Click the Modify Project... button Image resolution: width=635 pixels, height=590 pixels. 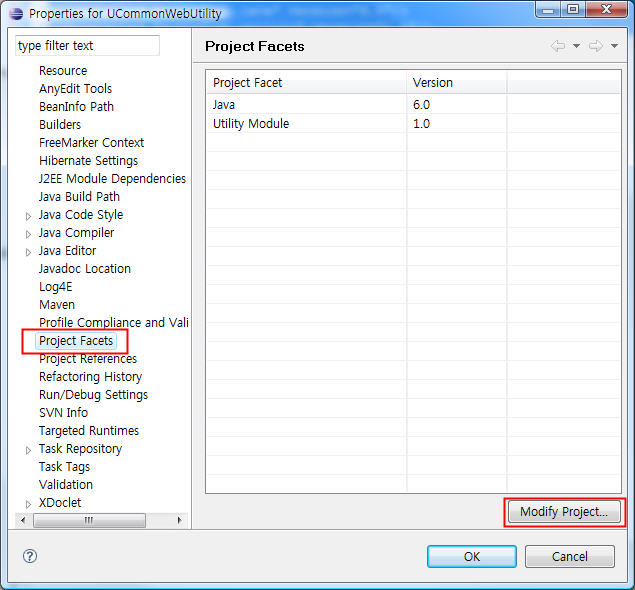pos(564,512)
